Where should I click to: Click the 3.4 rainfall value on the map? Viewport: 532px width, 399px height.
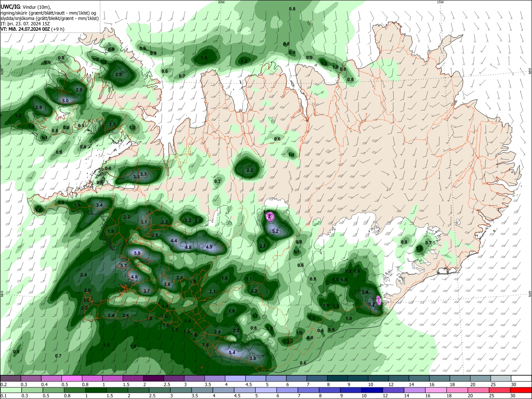[99, 205]
